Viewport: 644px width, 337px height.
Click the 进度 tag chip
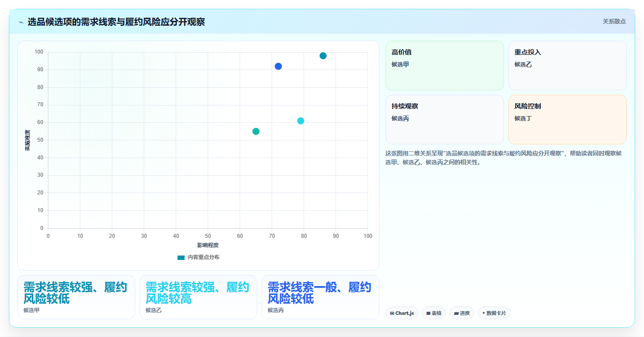coord(462,313)
